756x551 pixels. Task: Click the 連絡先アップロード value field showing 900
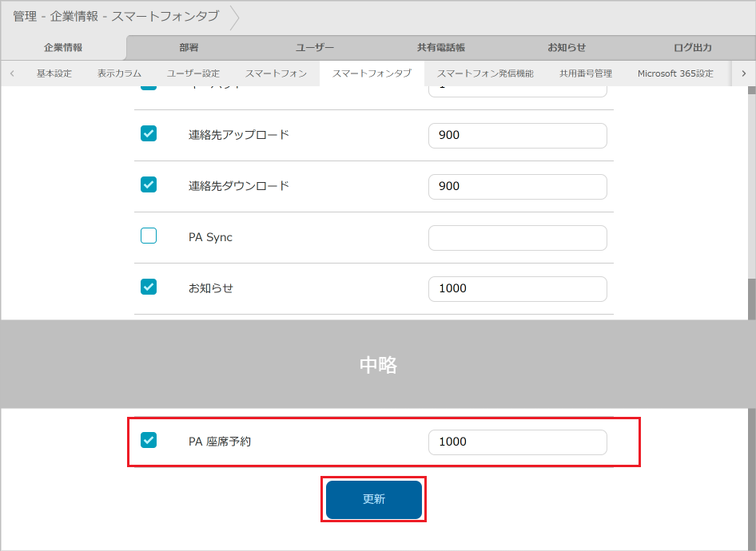pyautogui.click(x=517, y=135)
